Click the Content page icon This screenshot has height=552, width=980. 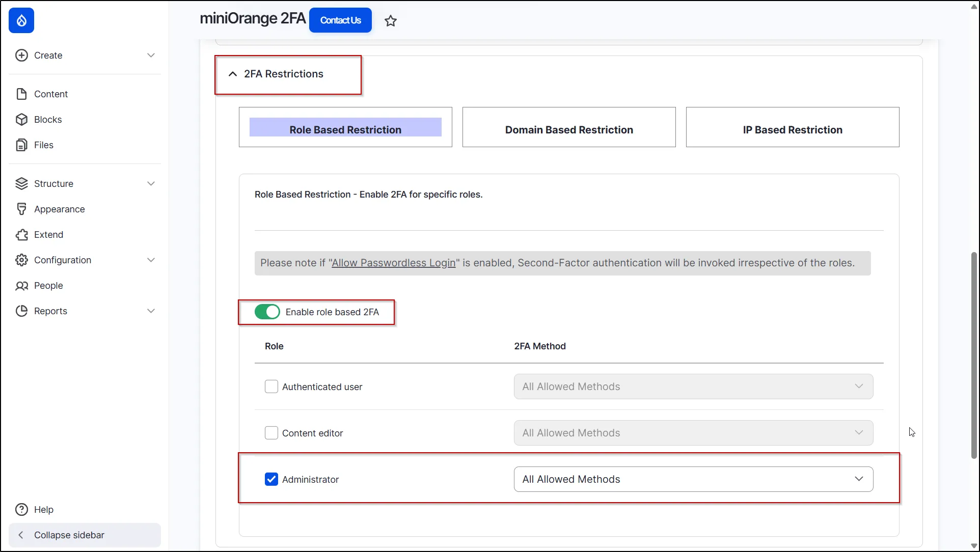pos(21,94)
